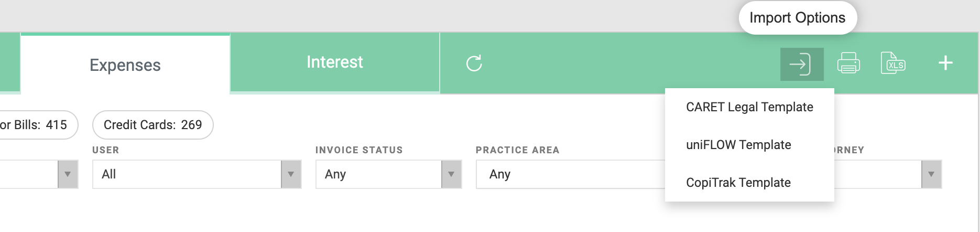Filter by Credit Cards: 269 chip
The width and height of the screenshot is (980, 232).
click(153, 125)
